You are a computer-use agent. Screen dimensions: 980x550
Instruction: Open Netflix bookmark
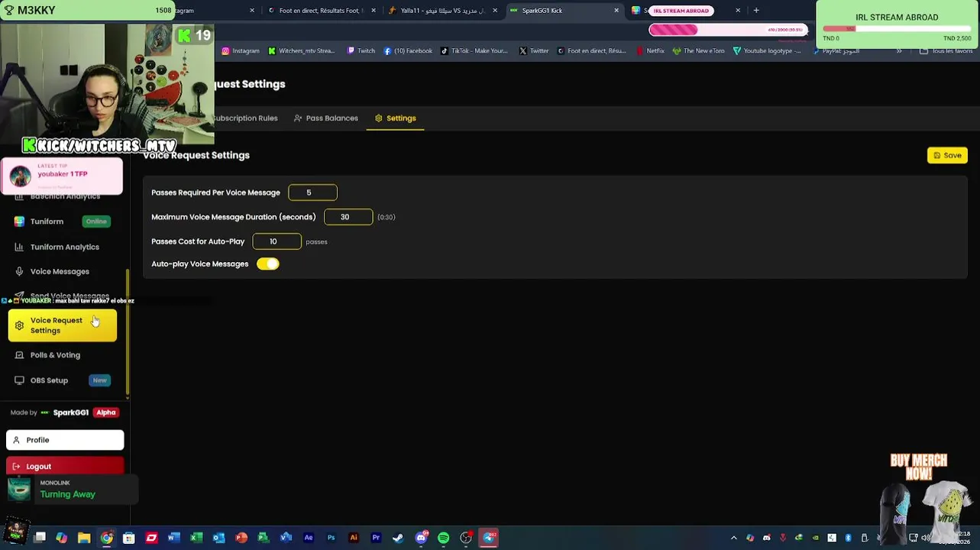(650, 51)
